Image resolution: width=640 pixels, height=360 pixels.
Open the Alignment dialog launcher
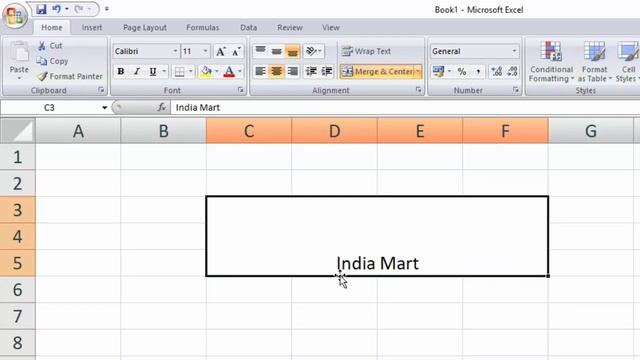(x=418, y=90)
